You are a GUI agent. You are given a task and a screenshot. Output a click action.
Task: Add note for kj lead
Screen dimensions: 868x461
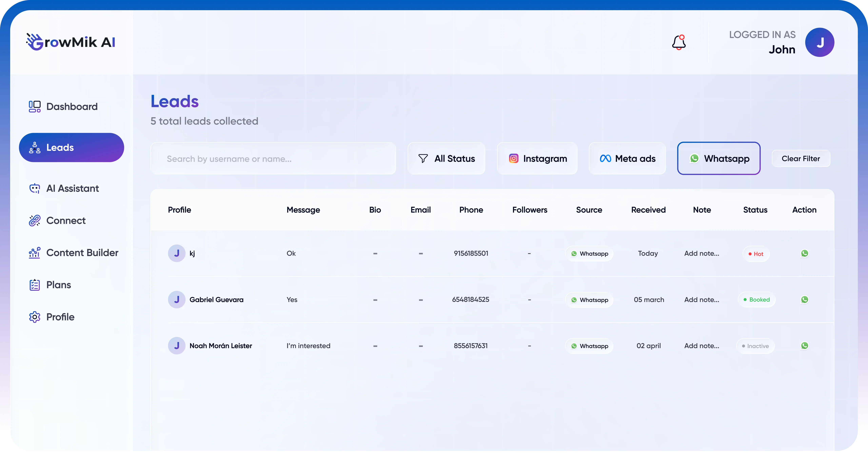[702, 253]
